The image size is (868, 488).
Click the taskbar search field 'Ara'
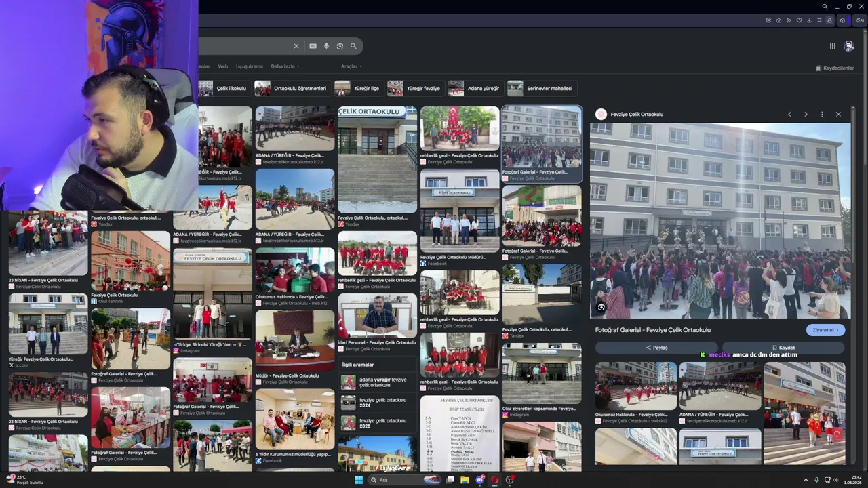point(405,480)
